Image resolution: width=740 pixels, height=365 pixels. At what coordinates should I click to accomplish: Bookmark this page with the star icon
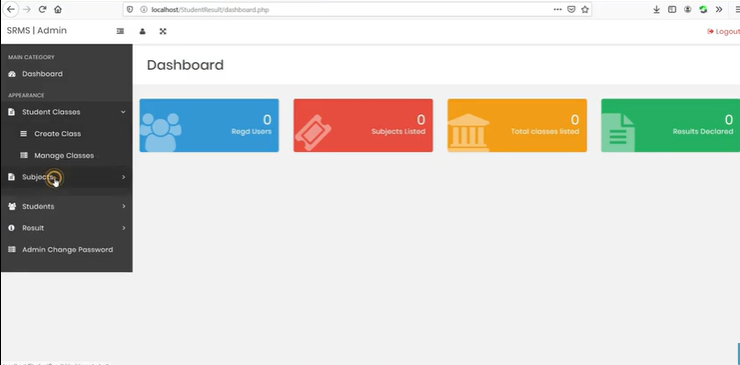585,9
